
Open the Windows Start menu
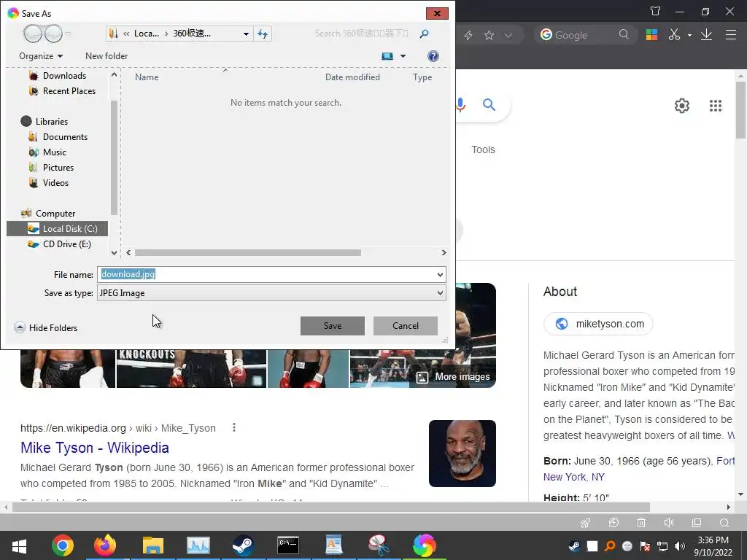pyautogui.click(x=19, y=545)
